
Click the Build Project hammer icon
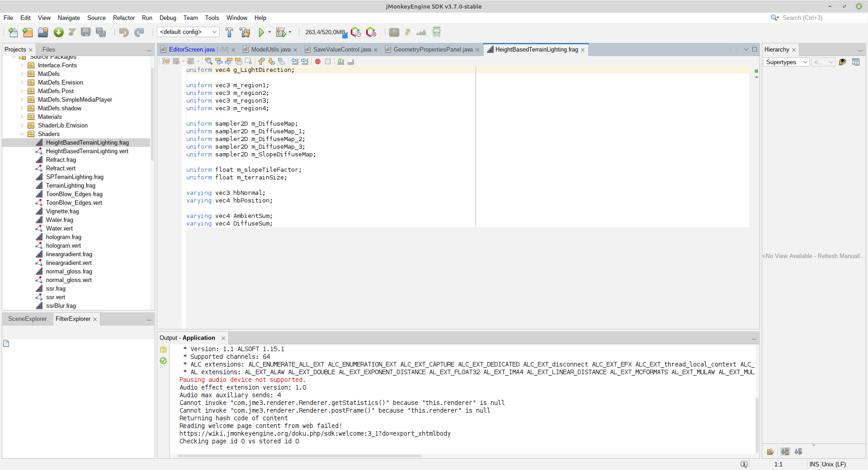click(x=229, y=32)
